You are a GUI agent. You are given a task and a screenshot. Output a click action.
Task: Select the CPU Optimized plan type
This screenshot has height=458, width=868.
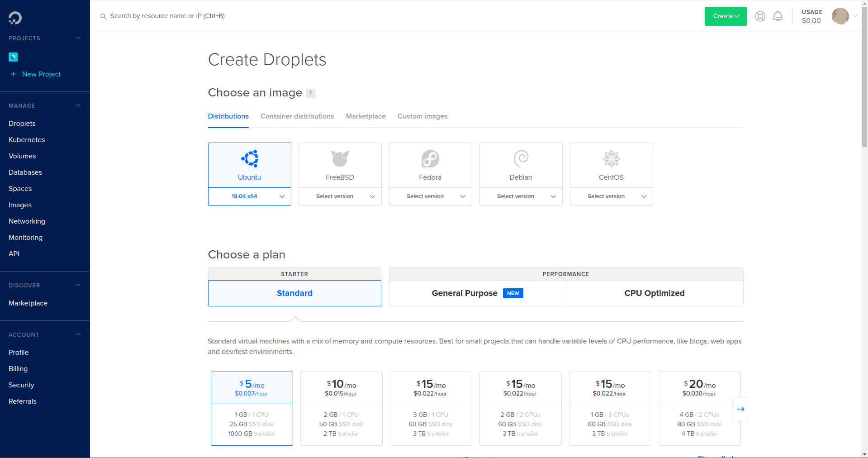pos(655,293)
